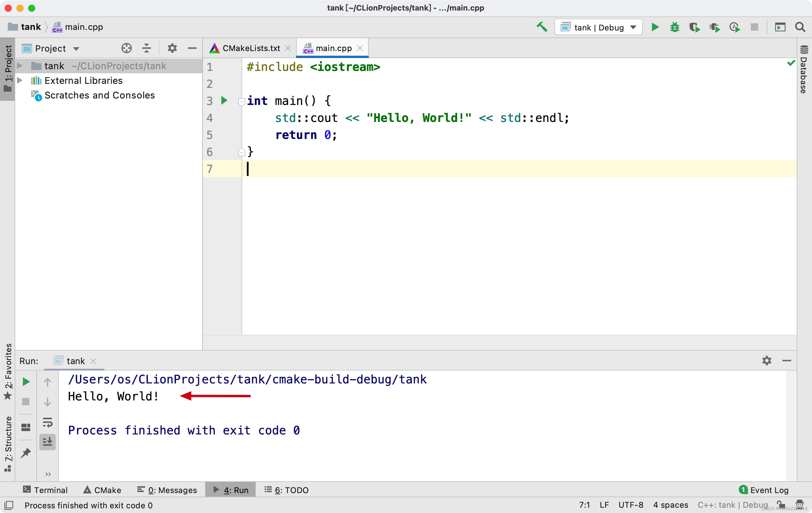
Task: Click the TODO tab in bottom bar
Action: (290, 490)
